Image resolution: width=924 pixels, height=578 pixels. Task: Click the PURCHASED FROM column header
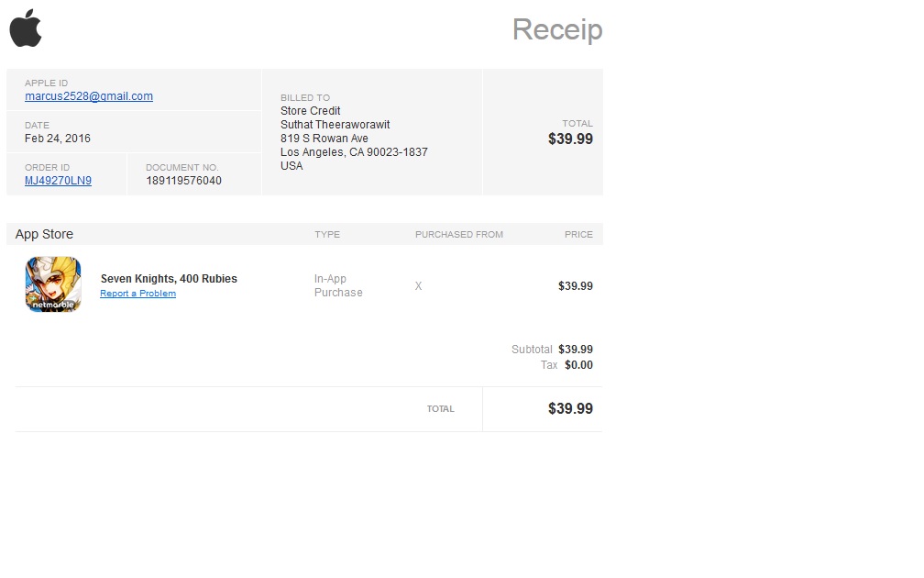tap(458, 235)
